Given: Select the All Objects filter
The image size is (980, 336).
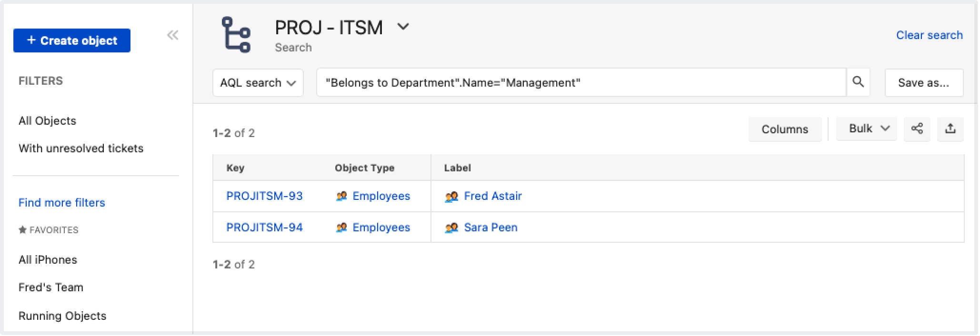Looking at the screenshot, I should coord(47,121).
